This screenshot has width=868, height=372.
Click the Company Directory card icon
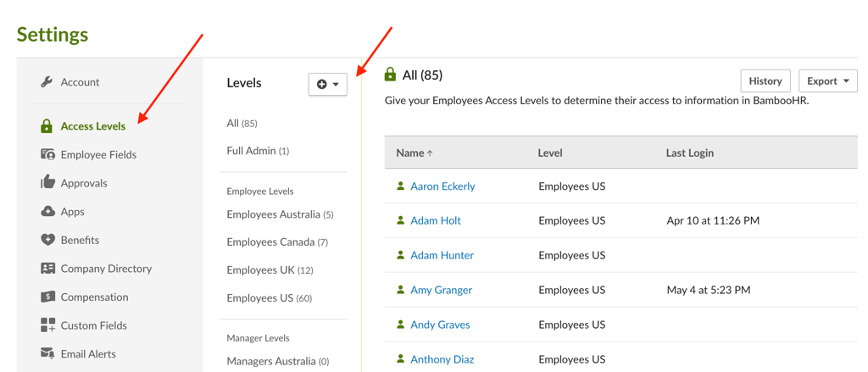pos(47,269)
